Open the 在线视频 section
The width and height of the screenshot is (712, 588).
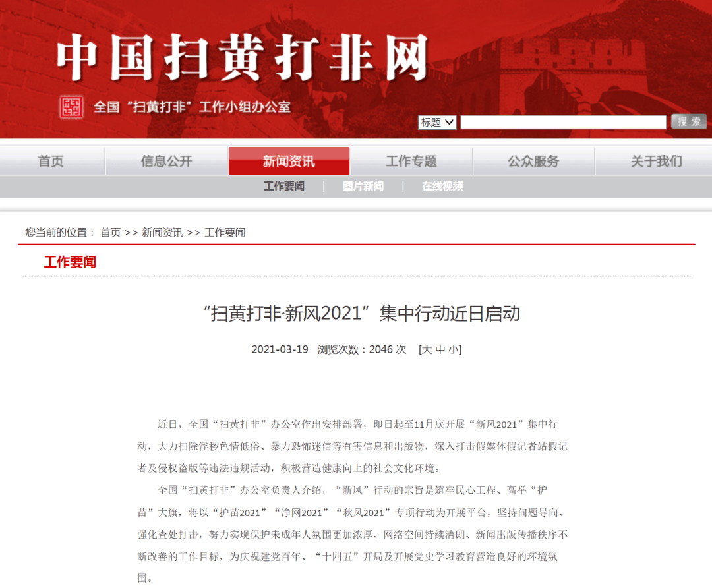click(442, 187)
